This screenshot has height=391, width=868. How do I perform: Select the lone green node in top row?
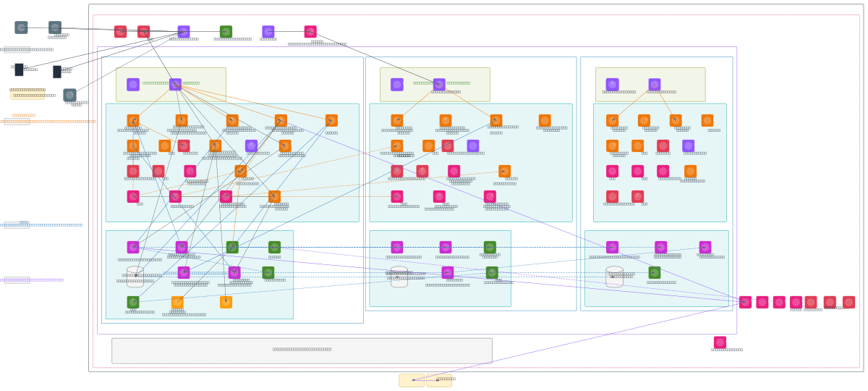click(x=226, y=32)
